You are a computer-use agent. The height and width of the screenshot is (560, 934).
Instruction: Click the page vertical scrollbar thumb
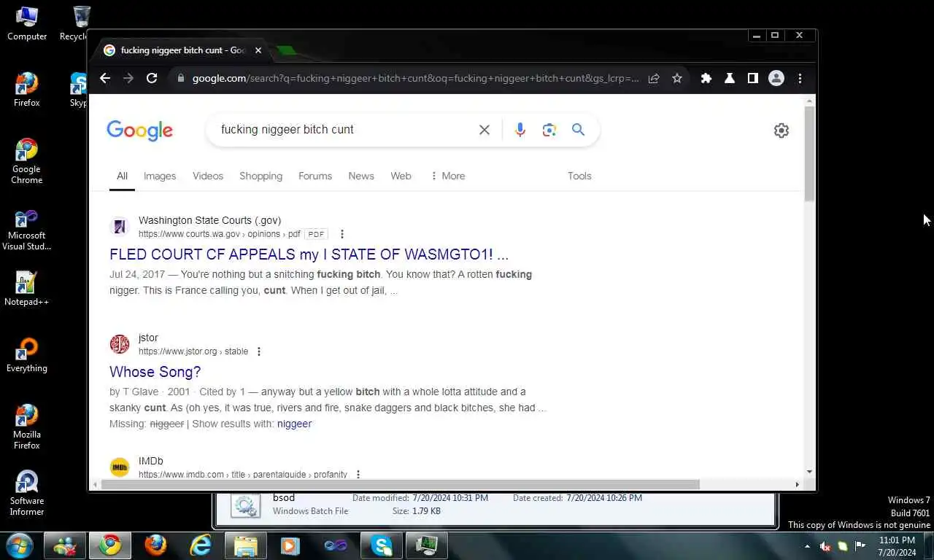pos(809,154)
